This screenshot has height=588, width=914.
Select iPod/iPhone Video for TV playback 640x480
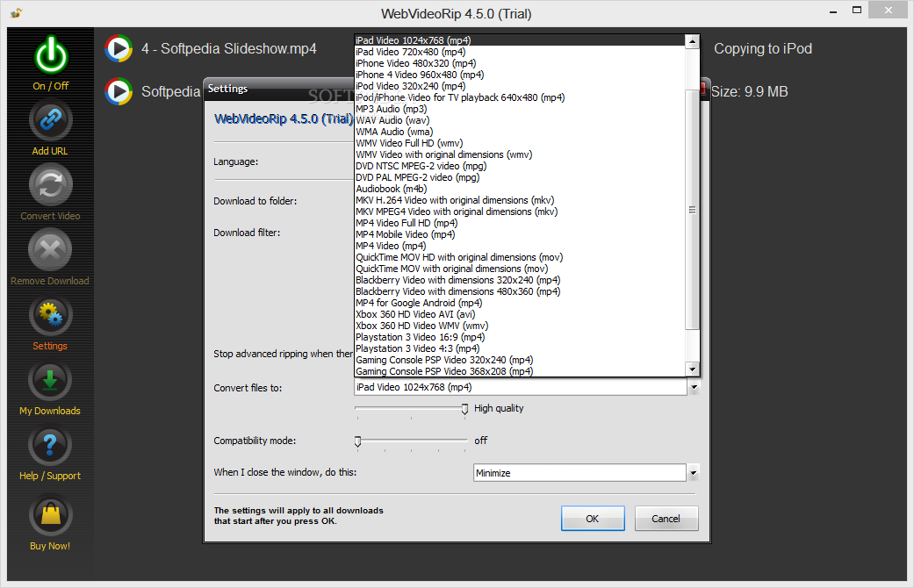click(520, 97)
